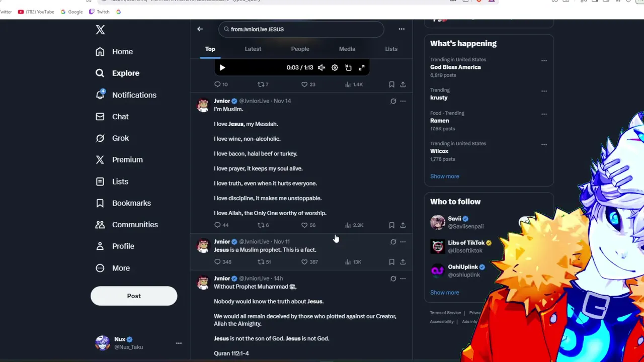Switch to the Lists tab
The height and width of the screenshot is (362, 644).
pos(391,49)
